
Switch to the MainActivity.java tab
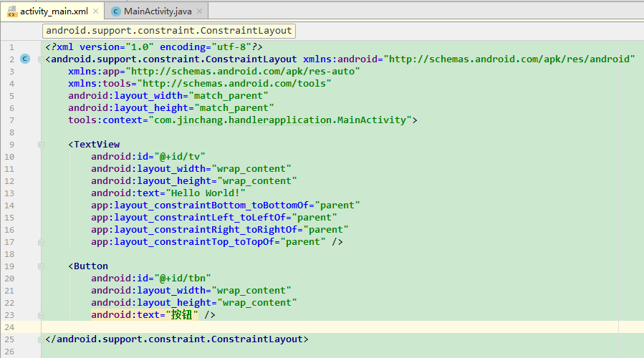tap(158, 11)
